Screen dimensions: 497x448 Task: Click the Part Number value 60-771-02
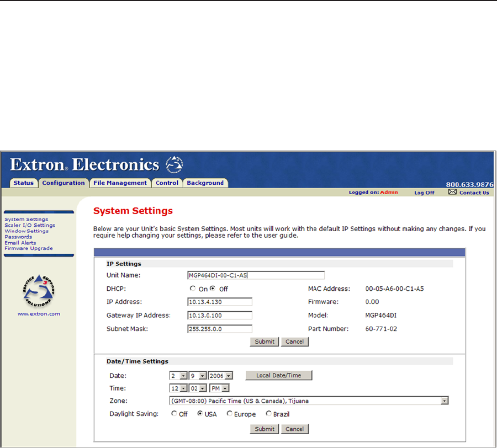381,329
